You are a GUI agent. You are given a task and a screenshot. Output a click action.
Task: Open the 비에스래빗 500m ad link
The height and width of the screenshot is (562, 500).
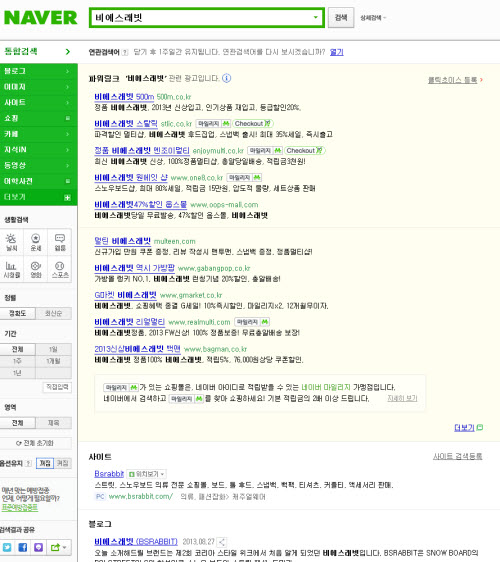tap(124, 97)
